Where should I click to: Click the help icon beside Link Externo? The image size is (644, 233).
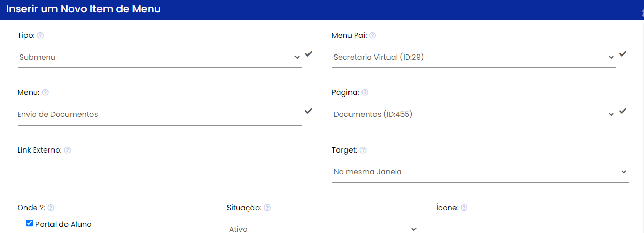[67, 150]
